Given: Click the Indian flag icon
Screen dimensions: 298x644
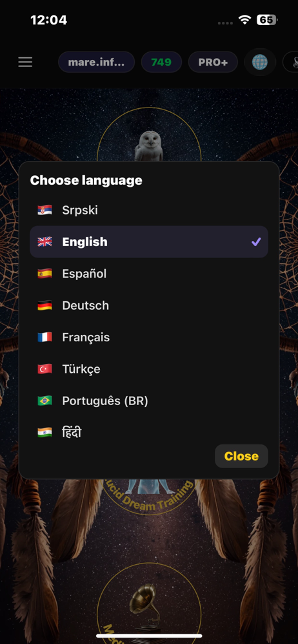Looking at the screenshot, I should (45, 433).
